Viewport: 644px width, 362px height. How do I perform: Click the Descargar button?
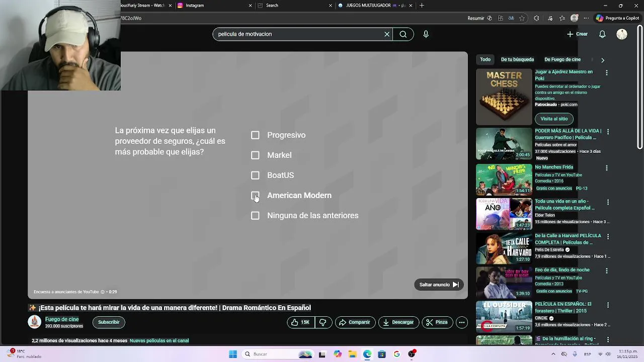(x=398, y=322)
